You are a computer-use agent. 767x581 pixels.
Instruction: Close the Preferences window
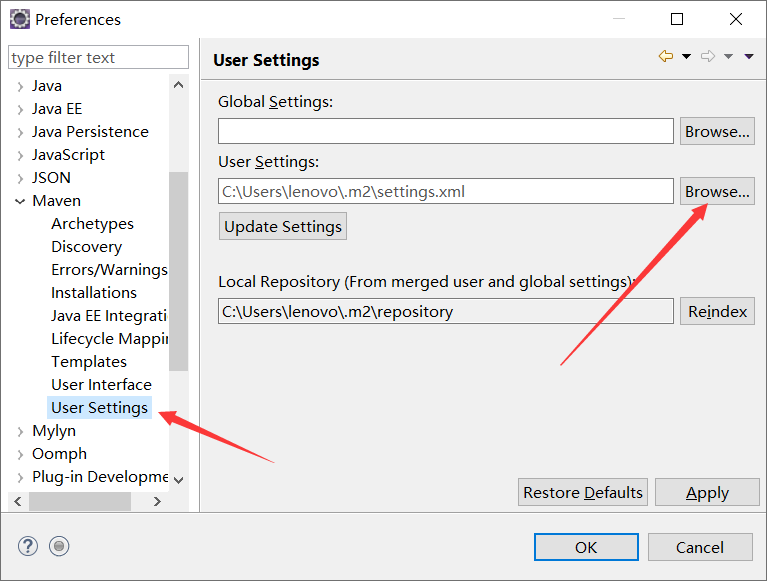[x=736, y=19]
